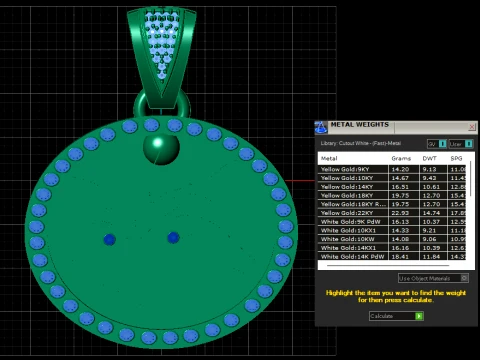
Task: Toggle the GV library button
Action: (x=437, y=144)
